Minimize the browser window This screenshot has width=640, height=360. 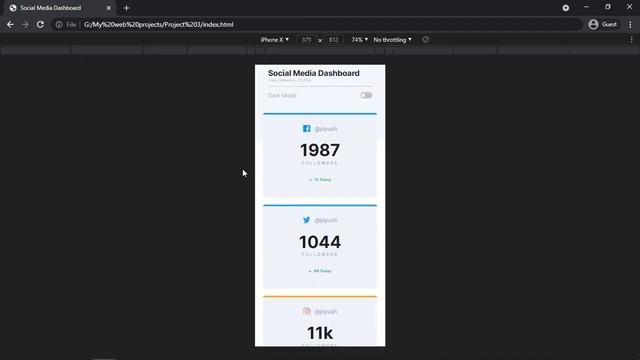[x=586, y=7]
